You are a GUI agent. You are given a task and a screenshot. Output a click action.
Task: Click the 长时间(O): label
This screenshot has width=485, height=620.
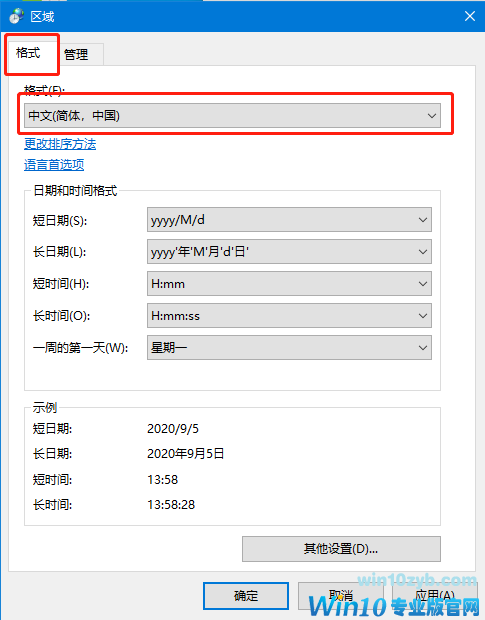pos(61,316)
